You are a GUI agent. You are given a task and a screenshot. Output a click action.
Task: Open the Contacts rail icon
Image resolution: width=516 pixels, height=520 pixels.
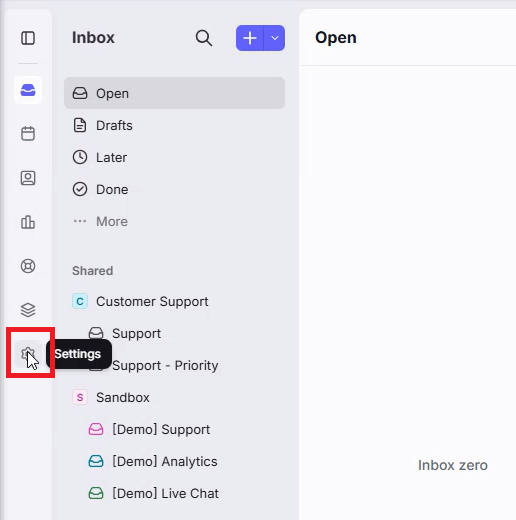click(28, 178)
